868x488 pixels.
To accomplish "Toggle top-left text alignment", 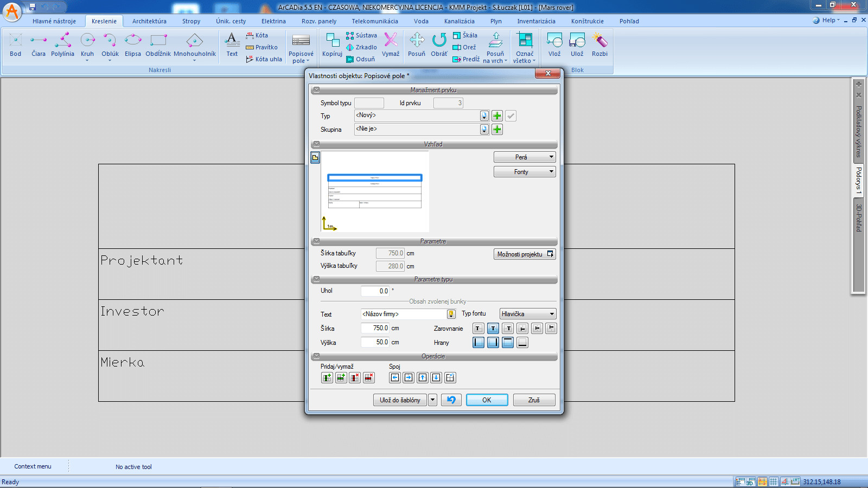I will (x=478, y=328).
